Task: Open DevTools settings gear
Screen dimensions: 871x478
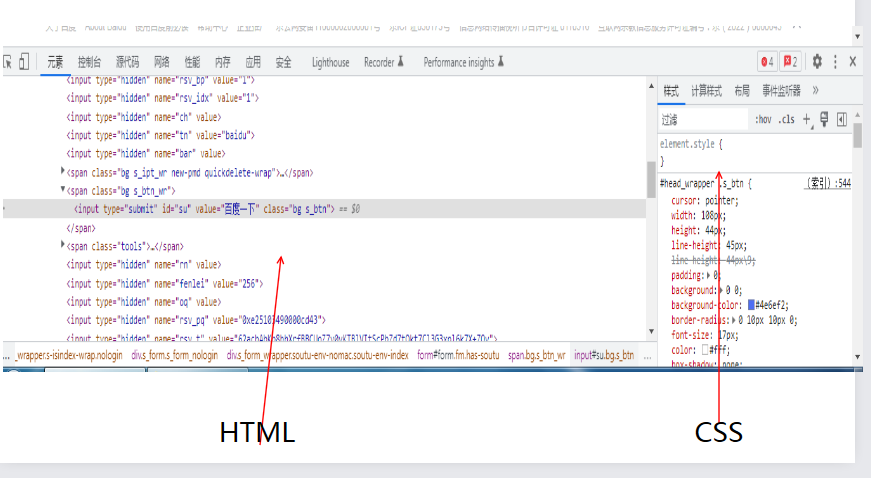Action: coord(817,62)
